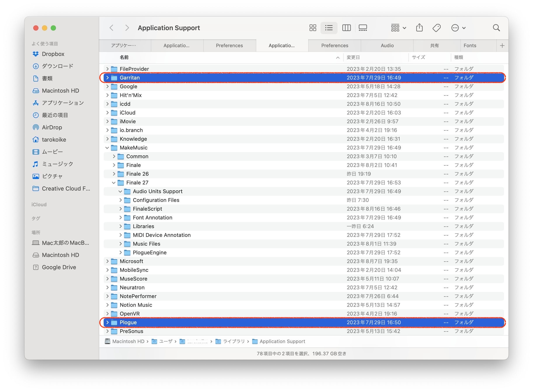Image resolution: width=533 pixels, height=392 pixels.
Task: Go back with the left arrow
Action: click(x=111, y=28)
